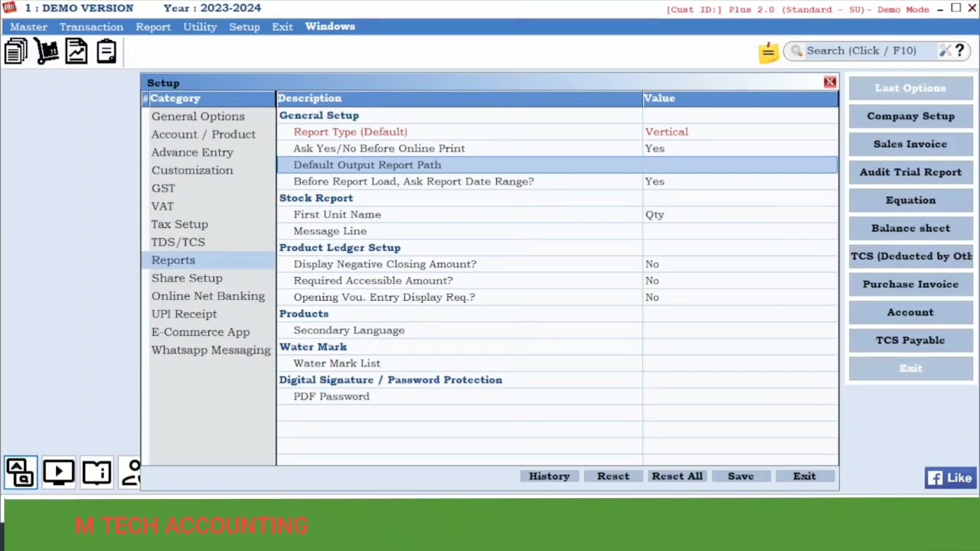This screenshot has width=980, height=551.
Task: Open the stacked documents toolbar icon
Action: pos(16,51)
